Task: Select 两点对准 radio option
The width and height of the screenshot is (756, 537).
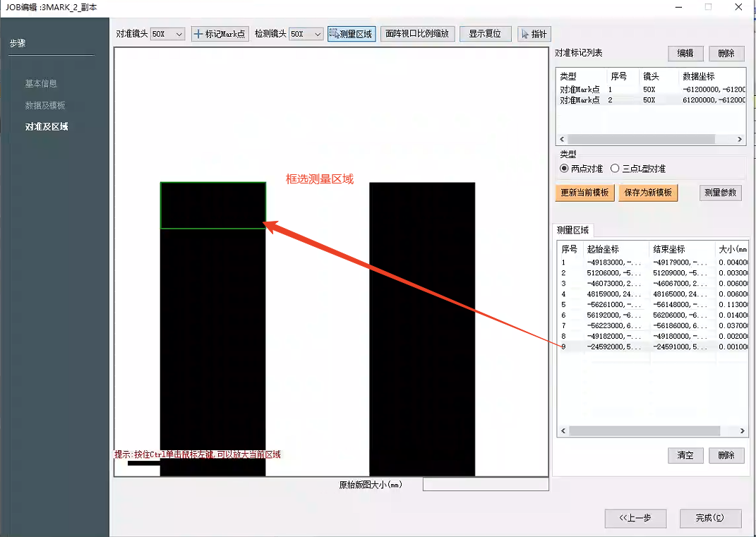Action: [564, 169]
